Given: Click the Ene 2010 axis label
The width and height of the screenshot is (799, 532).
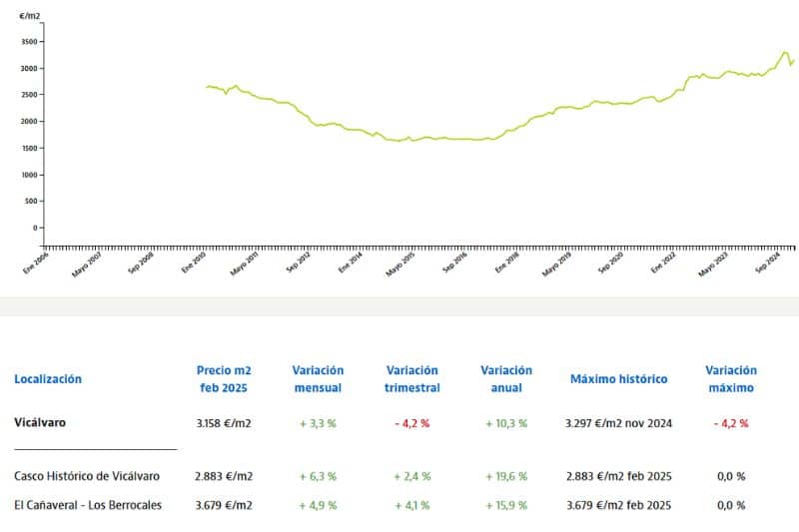Looking at the screenshot, I should (194, 263).
